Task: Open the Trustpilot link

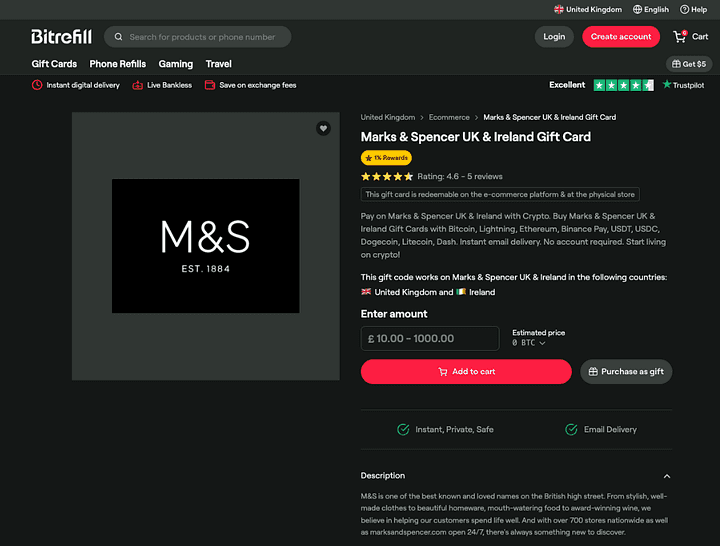Action: (683, 85)
